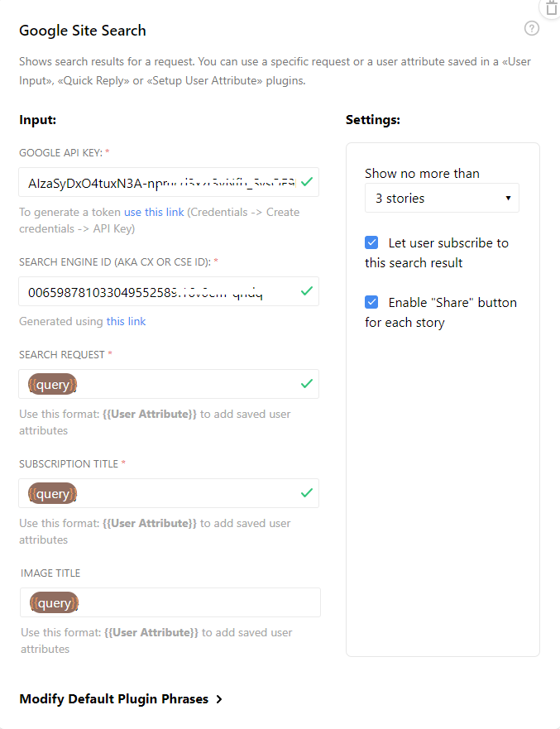Click the 'Google Site Search' heading

tap(83, 31)
